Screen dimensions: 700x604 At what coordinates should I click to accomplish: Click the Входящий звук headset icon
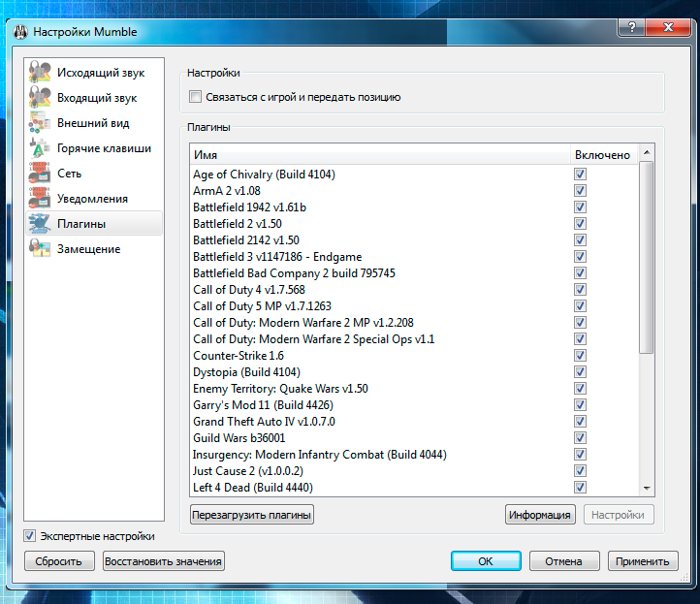pos(40,97)
